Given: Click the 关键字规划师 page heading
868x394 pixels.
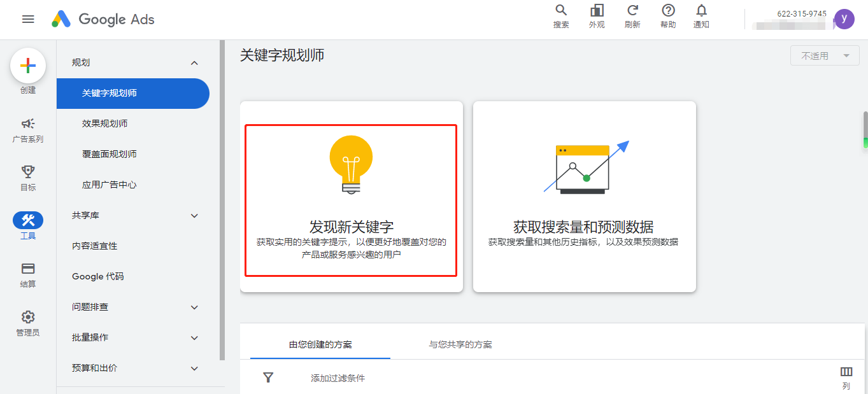Looking at the screenshot, I should 282,55.
